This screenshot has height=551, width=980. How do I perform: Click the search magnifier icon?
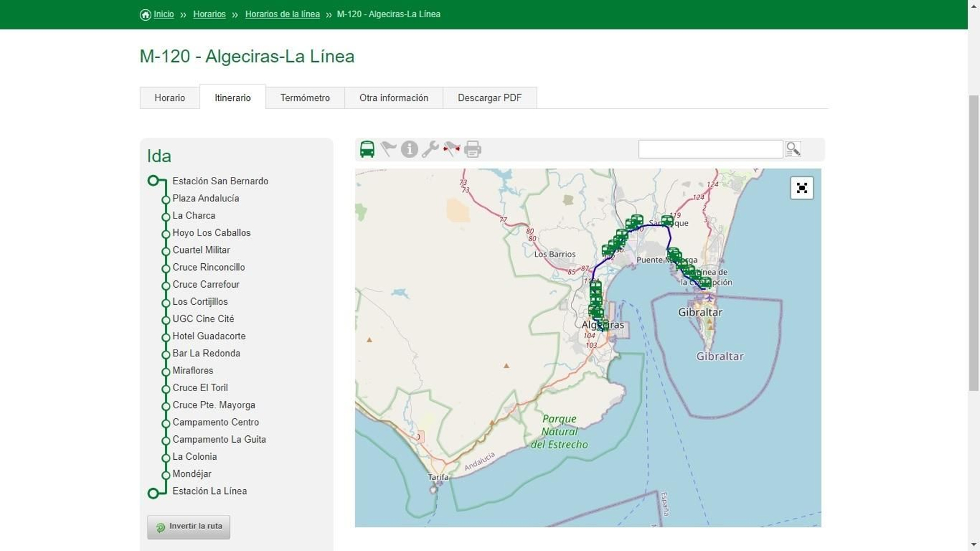[793, 149]
